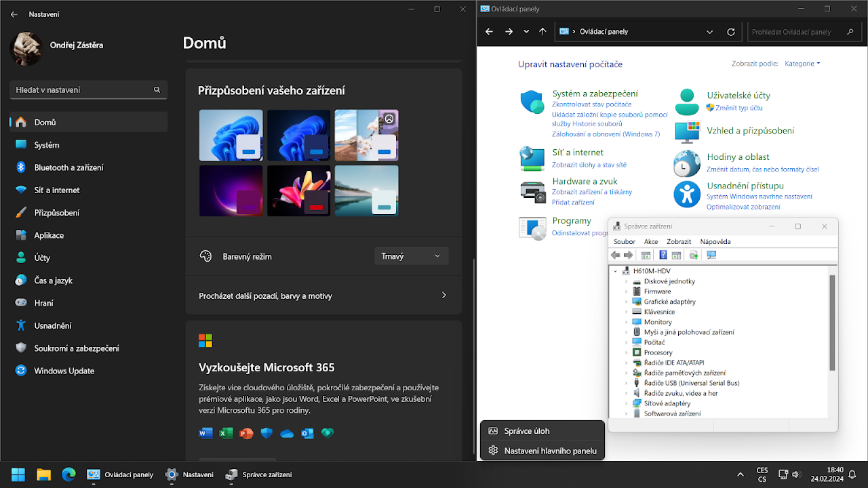The image size is (868, 488).
Task: Click the Excel icon in Microsoft 365 card
Action: click(x=226, y=433)
